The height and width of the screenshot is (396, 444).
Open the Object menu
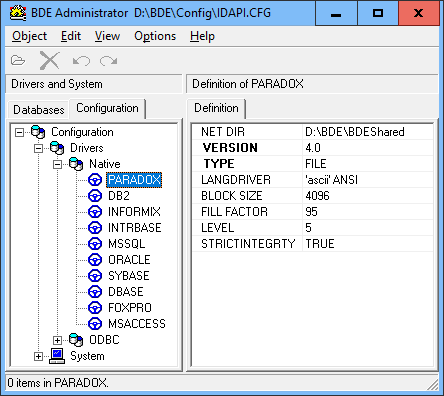tap(29, 36)
